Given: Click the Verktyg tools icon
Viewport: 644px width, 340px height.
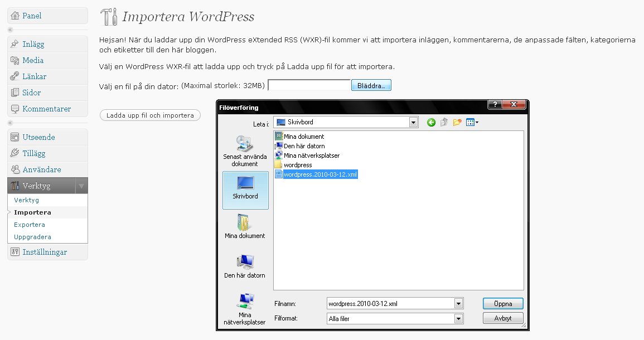Looking at the screenshot, I should pos(15,186).
